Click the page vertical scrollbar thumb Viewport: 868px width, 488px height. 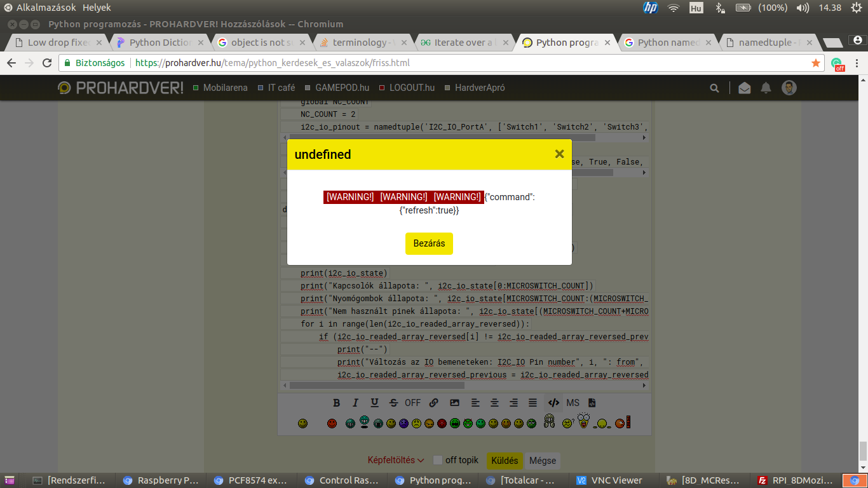[863, 451]
